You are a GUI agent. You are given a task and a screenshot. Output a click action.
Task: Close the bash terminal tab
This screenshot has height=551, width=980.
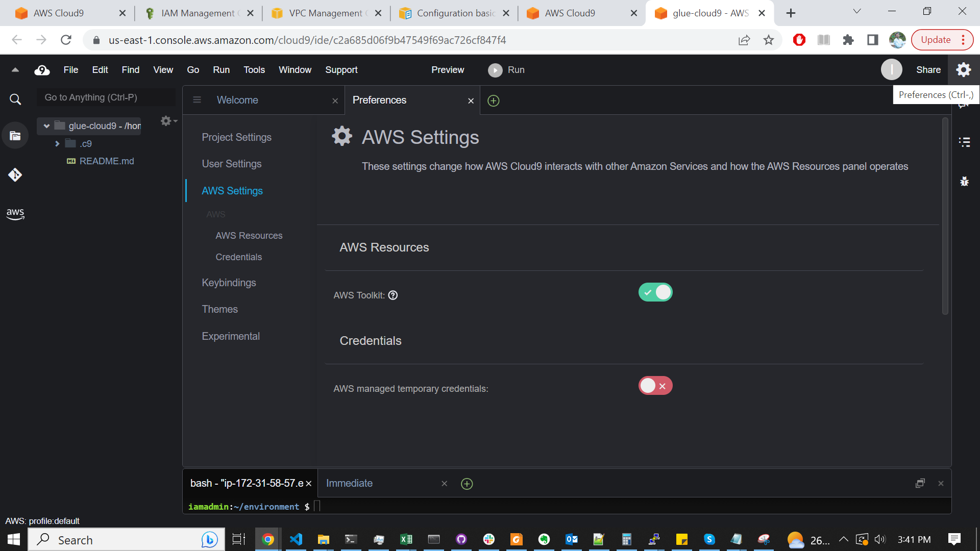point(308,484)
